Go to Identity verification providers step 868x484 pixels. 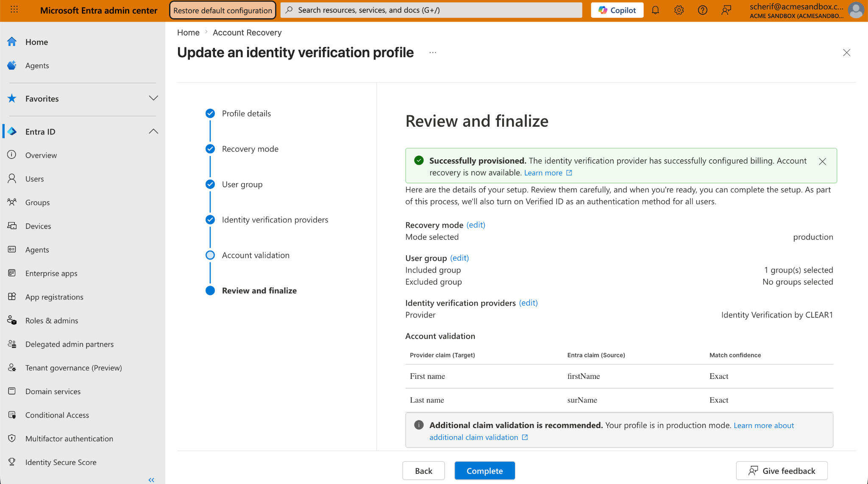click(275, 220)
